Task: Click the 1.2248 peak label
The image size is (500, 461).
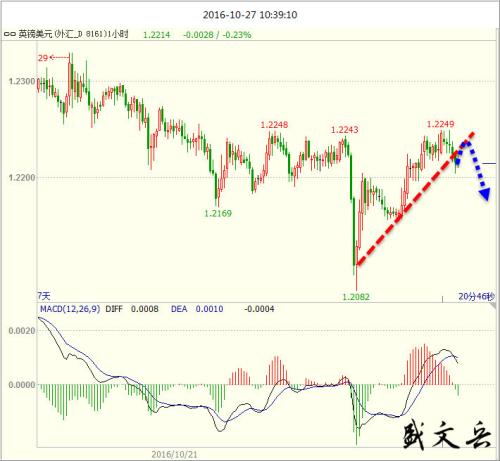Action: tap(274, 125)
